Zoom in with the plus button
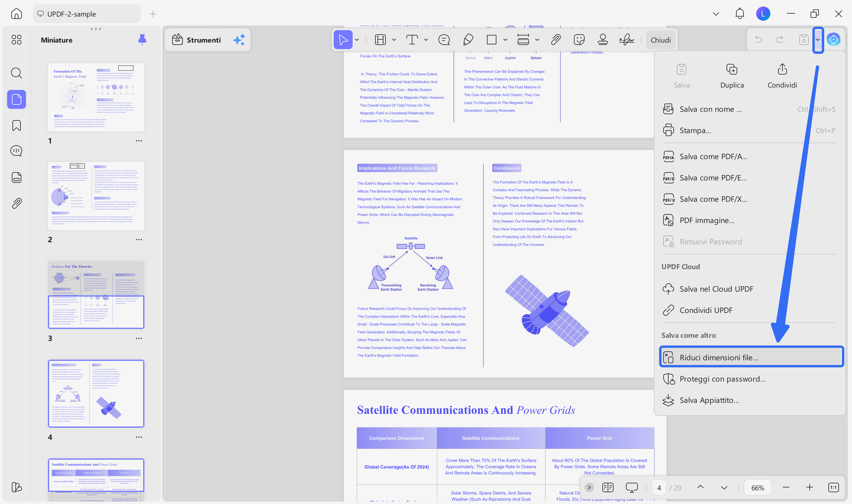The width and height of the screenshot is (852, 504). point(810,488)
